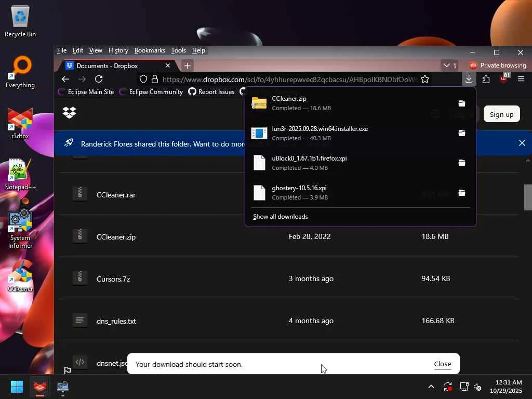
Task: Reload the Dropbox page
Action: point(99,79)
